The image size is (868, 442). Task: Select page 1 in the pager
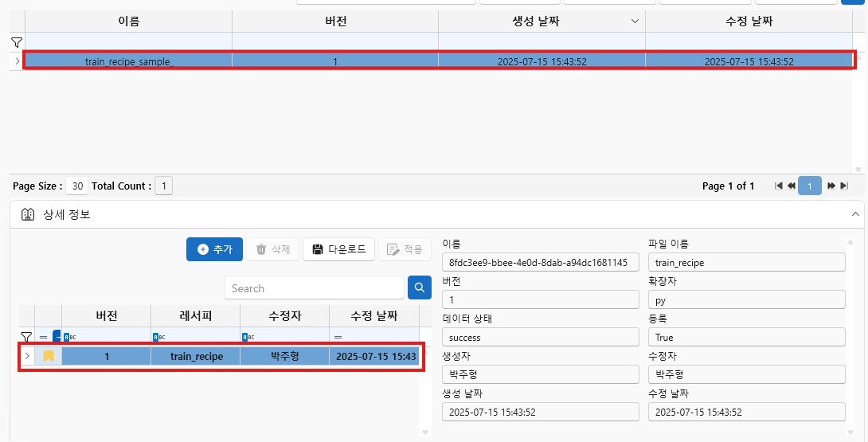[x=810, y=186]
